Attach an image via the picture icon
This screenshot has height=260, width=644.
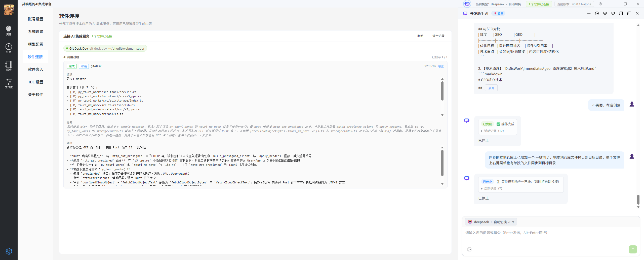(469, 249)
